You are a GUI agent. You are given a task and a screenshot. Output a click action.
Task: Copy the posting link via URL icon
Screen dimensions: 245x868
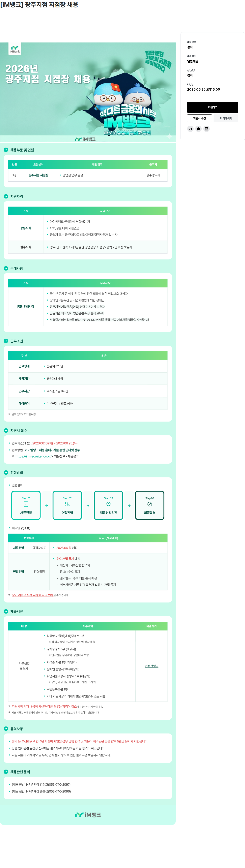pos(190,129)
